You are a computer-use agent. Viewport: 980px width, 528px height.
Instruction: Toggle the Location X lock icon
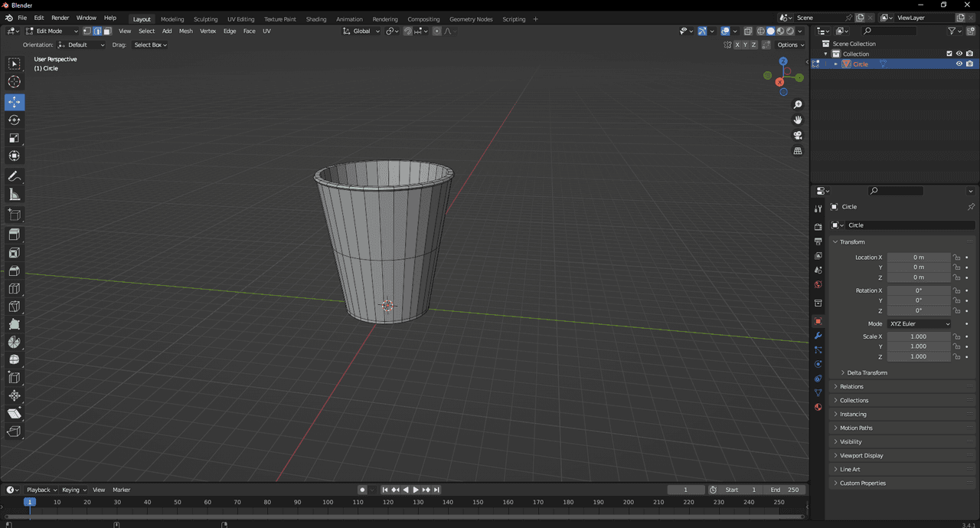point(956,257)
